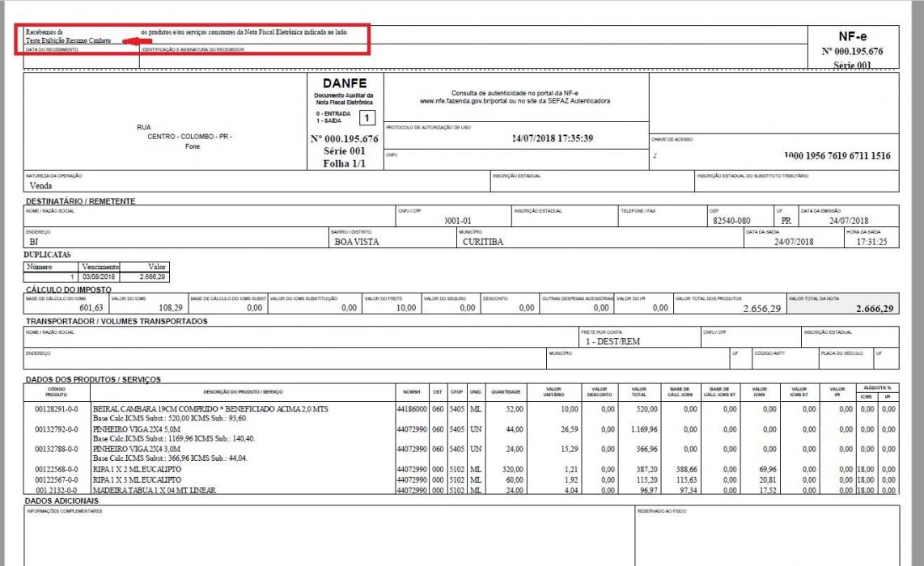Select the protocol timestamp 24/07/2018 17:35:39

(x=553, y=138)
